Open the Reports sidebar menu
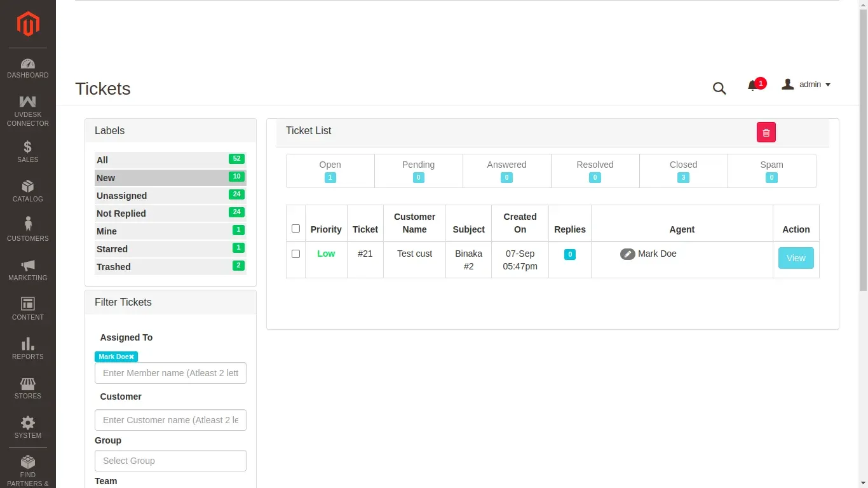This screenshot has height=488, width=868. click(x=28, y=348)
